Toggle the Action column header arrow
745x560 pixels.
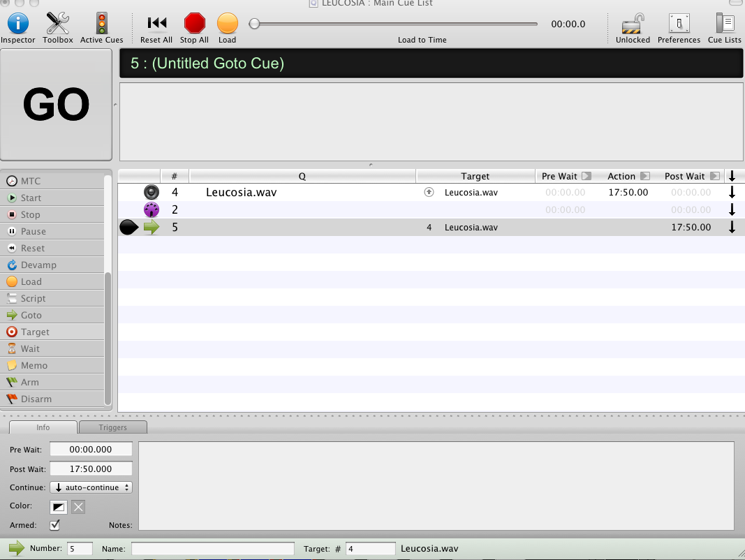(645, 177)
